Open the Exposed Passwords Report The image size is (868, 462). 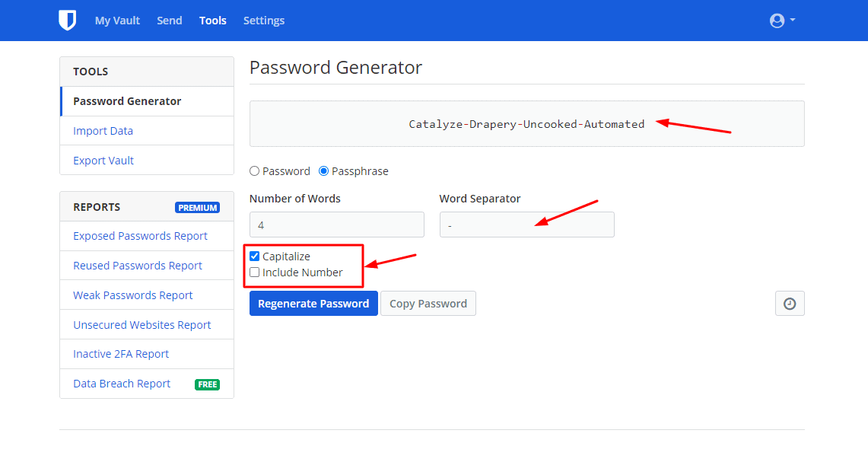point(140,236)
